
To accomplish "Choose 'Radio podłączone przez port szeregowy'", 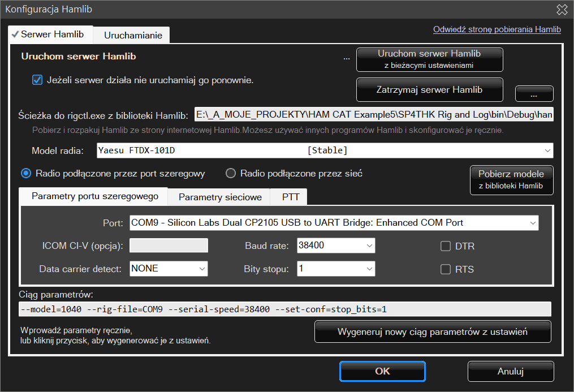I will (x=26, y=173).
